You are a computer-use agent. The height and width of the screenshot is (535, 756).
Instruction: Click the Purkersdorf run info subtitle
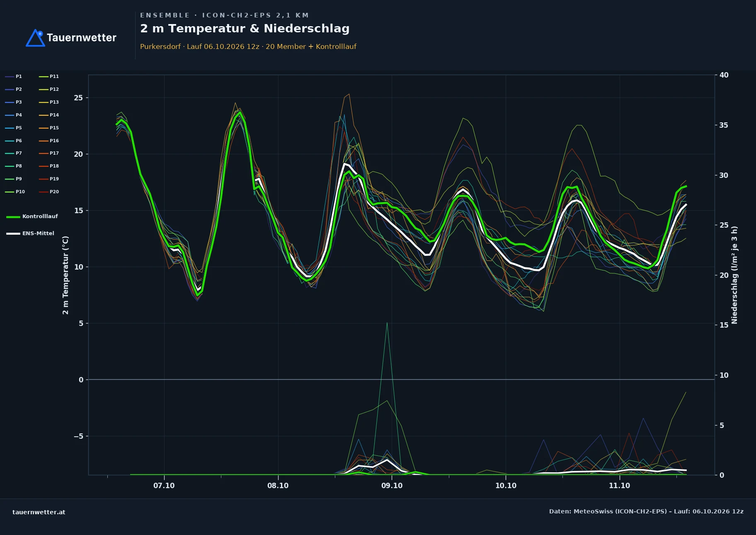click(x=248, y=46)
